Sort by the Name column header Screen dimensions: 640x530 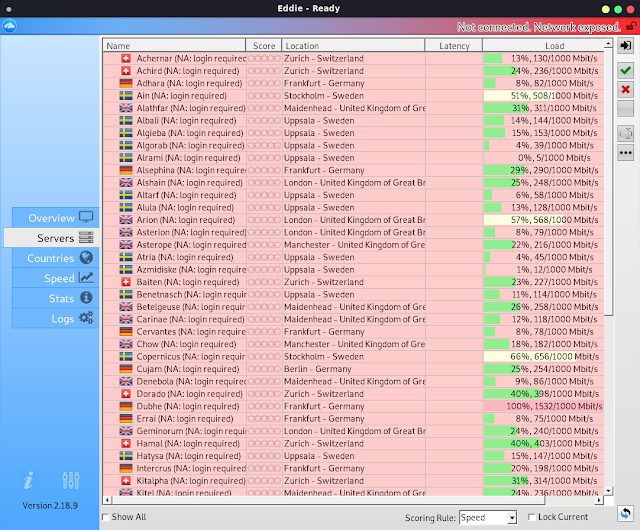pyautogui.click(x=174, y=45)
